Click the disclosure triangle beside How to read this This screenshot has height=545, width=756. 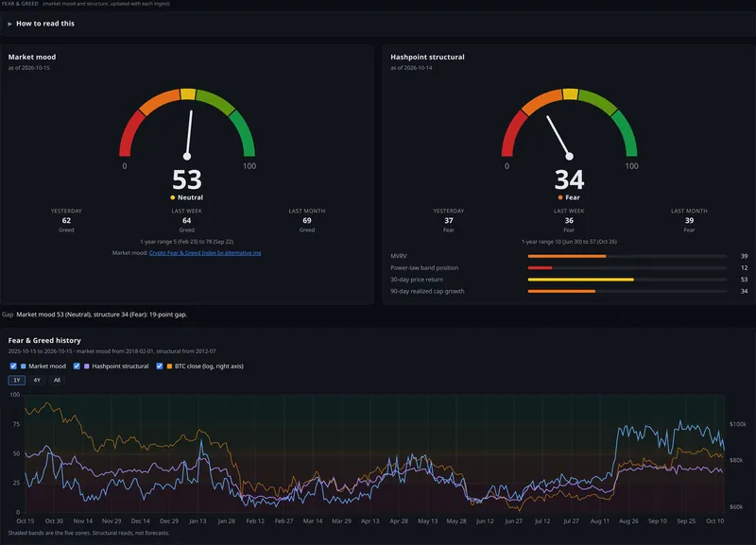[x=9, y=24]
